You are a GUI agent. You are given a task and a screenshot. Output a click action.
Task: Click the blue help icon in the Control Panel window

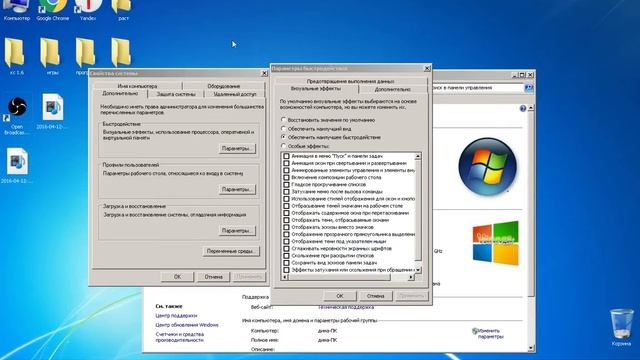(x=523, y=109)
